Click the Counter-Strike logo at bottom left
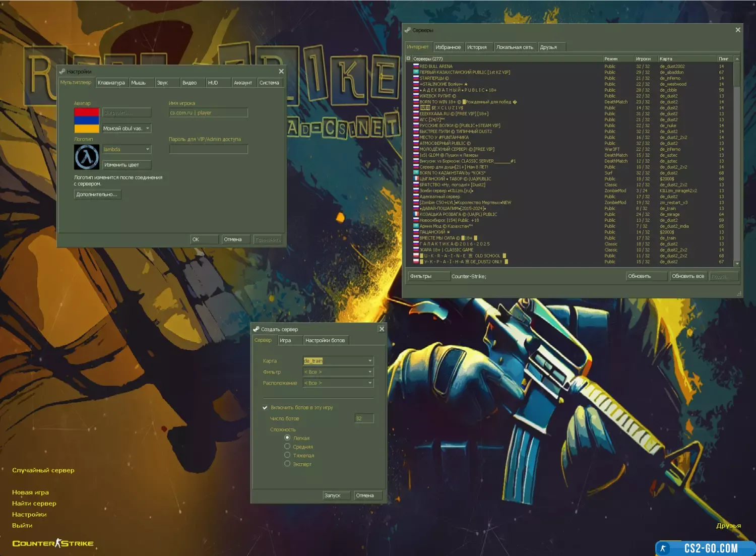The height and width of the screenshot is (556, 756). click(x=53, y=543)
